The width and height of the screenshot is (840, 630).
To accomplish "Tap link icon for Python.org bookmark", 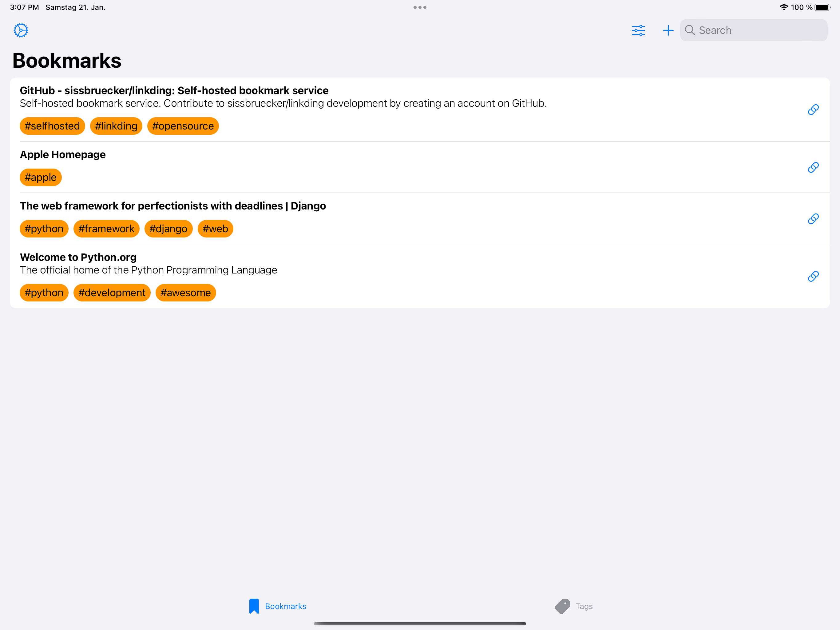I will point(813,276).
